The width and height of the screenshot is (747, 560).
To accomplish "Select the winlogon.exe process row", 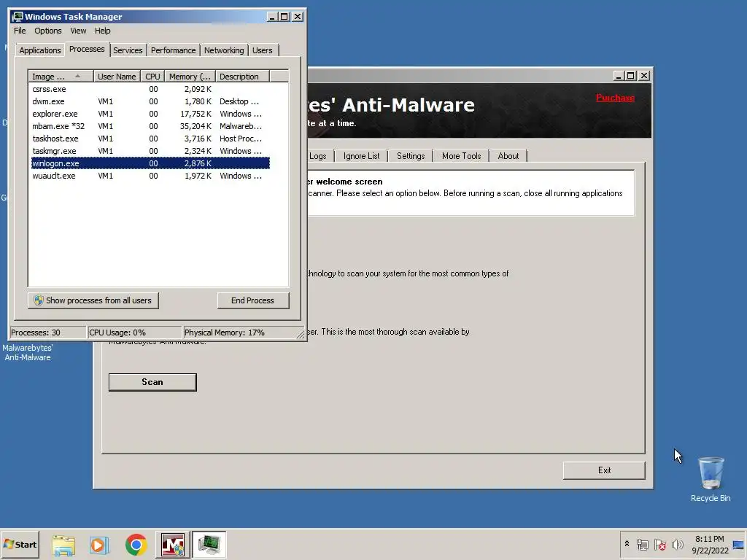I will (x=150, y=163).
